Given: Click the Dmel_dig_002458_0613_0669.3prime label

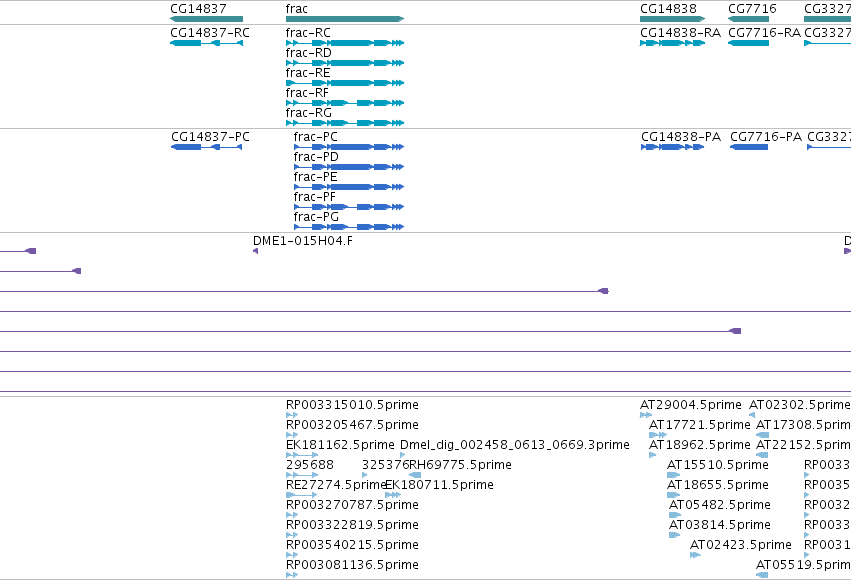Looking at the screenshot, I should pyautogui.click(x=515, y=445).
